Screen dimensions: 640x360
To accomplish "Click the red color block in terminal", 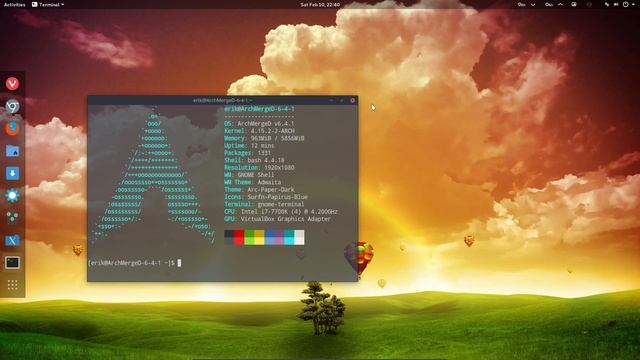I will pyautogui.click(x=239, y=237).
